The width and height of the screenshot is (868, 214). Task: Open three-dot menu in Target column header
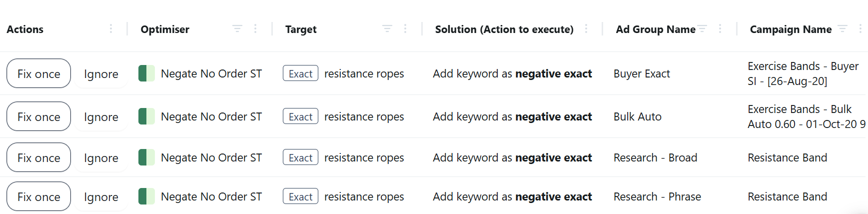pos(405,29)
